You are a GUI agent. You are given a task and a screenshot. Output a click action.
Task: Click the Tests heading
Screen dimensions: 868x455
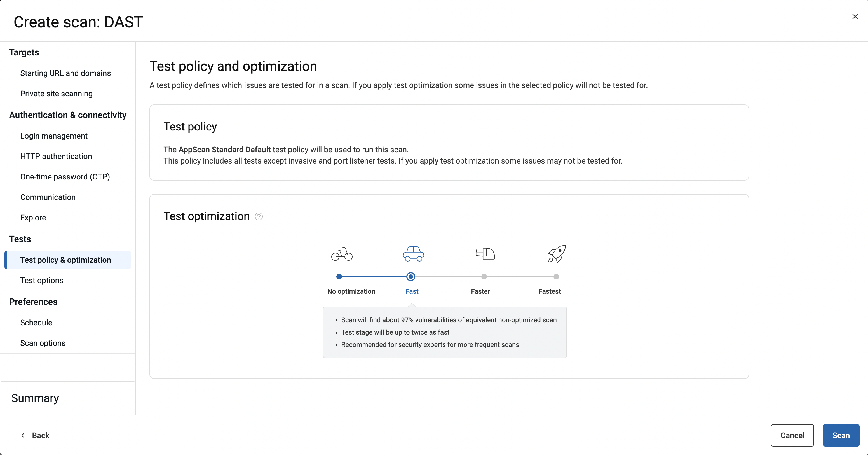tap(20, 239)
